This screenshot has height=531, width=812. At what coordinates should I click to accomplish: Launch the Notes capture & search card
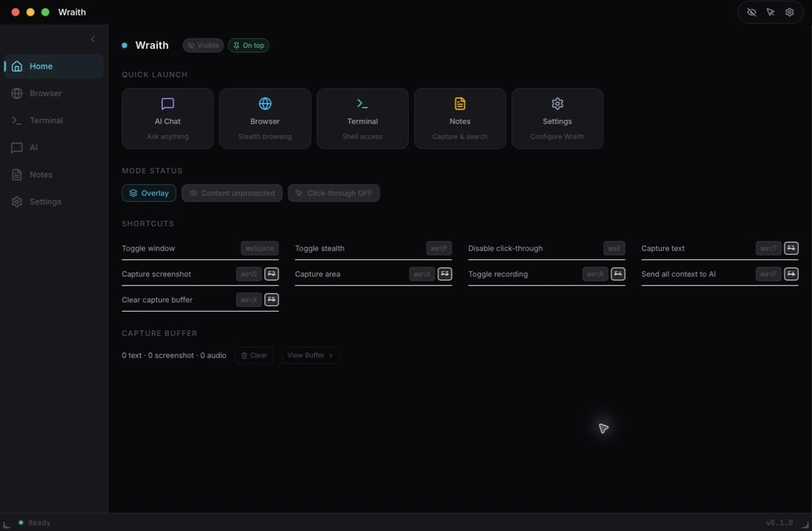460,119
